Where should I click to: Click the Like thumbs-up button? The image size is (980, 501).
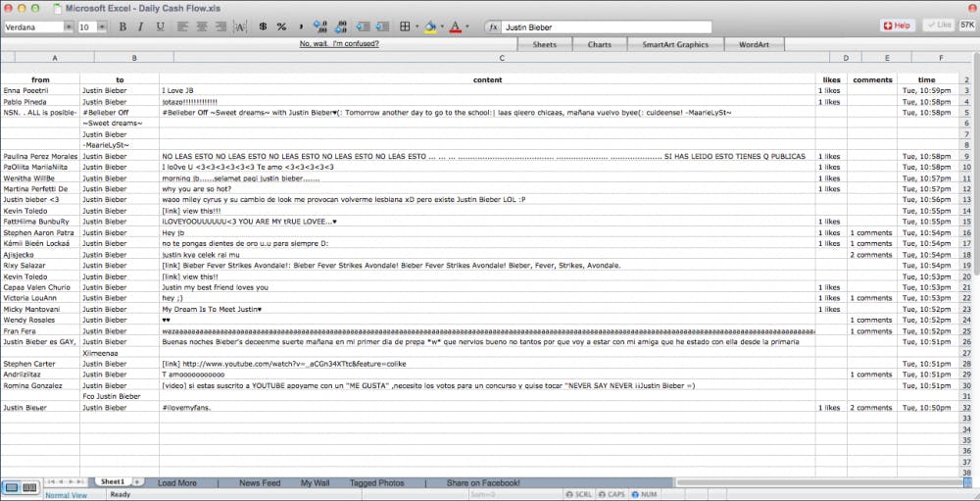point(938,25)
